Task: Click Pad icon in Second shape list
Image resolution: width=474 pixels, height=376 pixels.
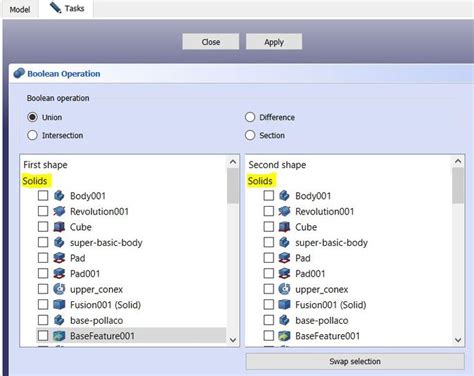Action: pos(284,258)
